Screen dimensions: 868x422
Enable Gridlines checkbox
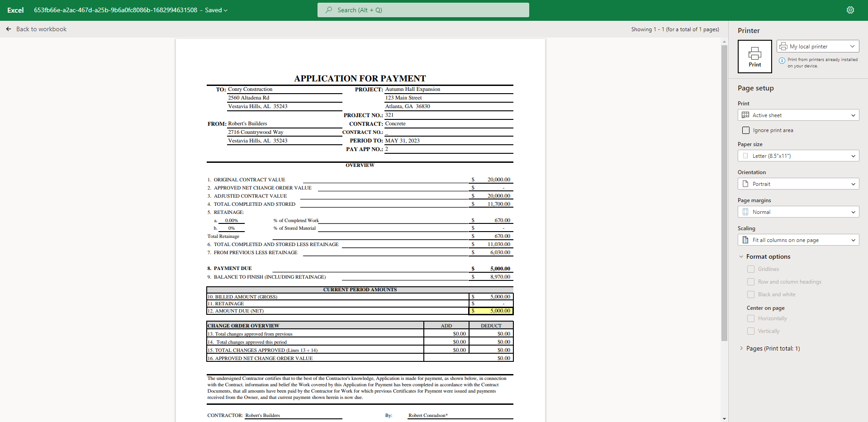(751, 269)
